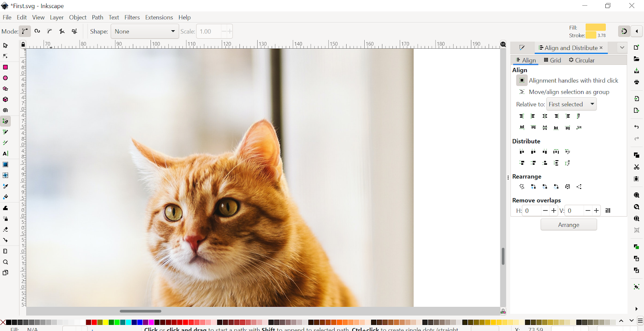This screenshot has width=644, height=331.
Task: Select the Node editing tool
Action: (6, 56)
